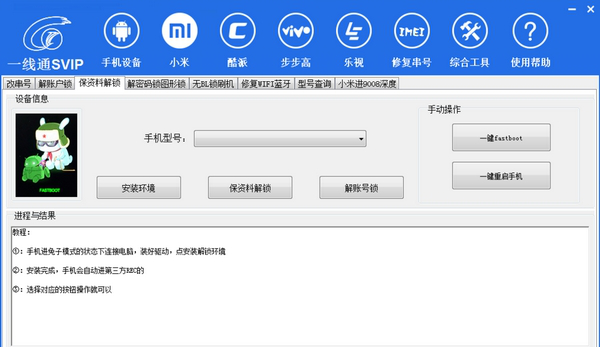Click tutorial step ③ text line
600x360 pixels.
(62, 290)
